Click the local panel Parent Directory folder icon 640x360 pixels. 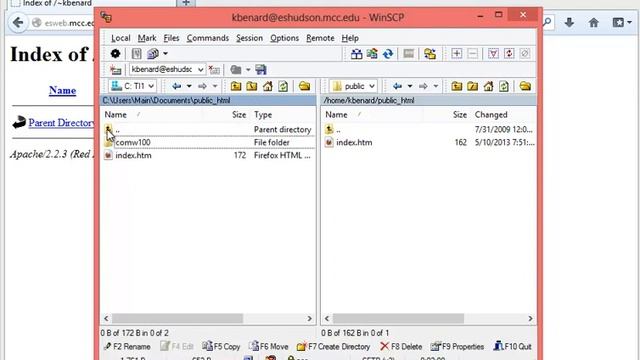coord(236,86)
